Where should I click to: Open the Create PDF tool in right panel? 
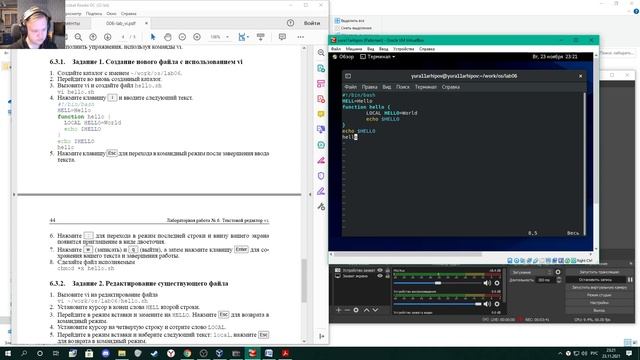[x=321, y=99]
